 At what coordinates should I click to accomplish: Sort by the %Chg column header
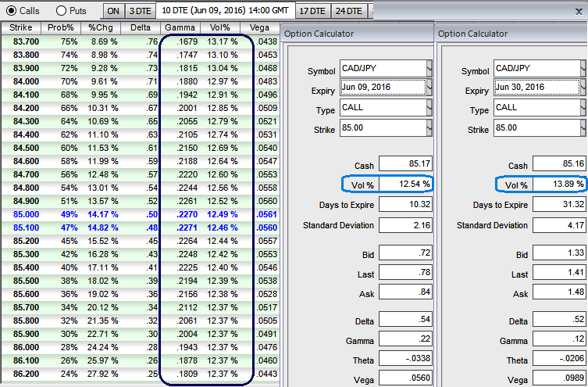click(101, 28)
